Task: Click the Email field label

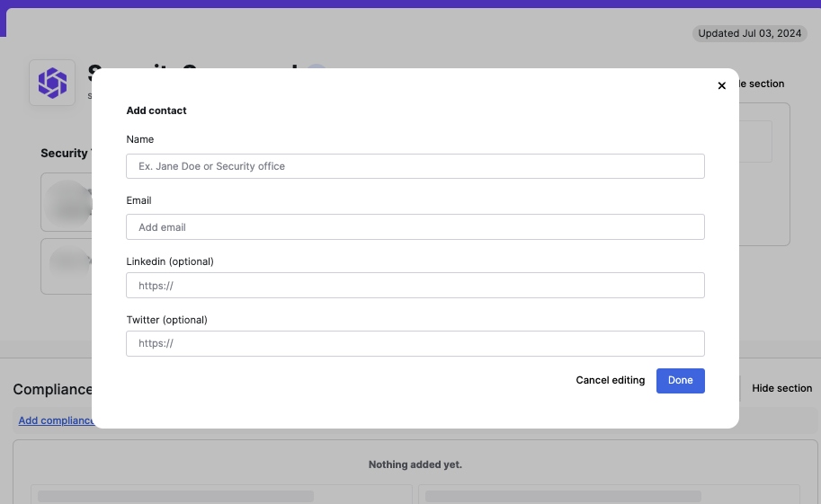Action: [138, 200]
